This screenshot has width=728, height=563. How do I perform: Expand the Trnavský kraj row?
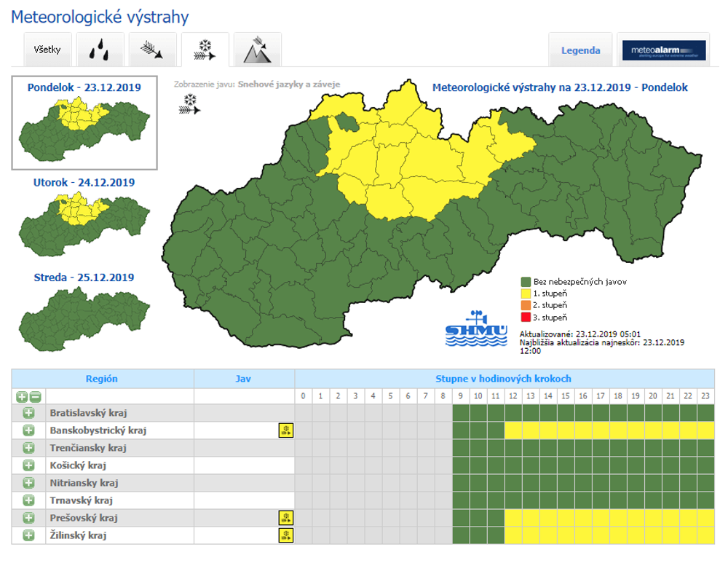point(28,500)
